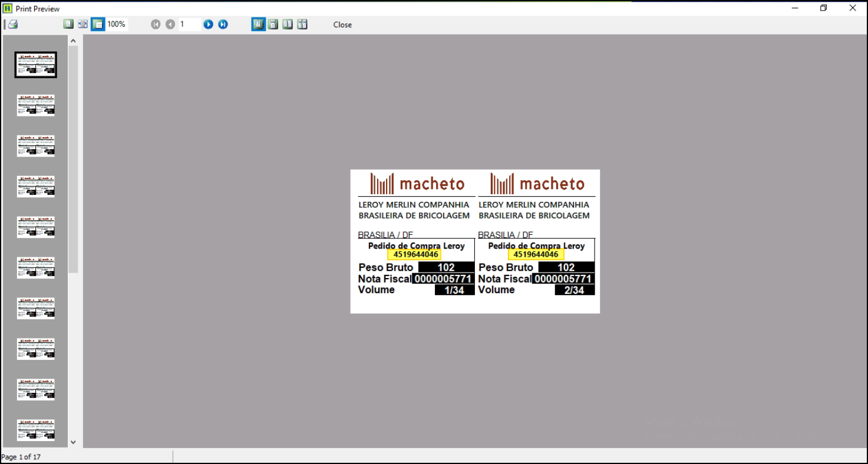Open the seventh page thumbnail
Viewport: 868px width, 464px height.
[36, 309]
